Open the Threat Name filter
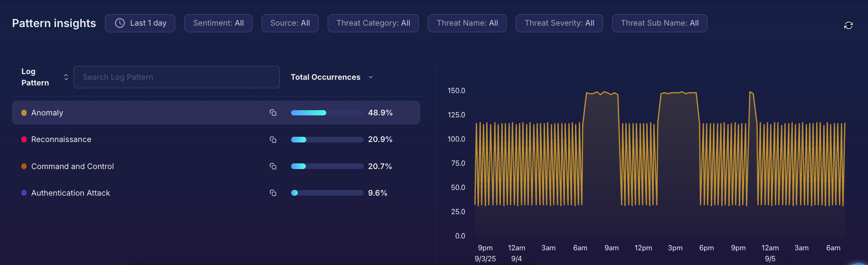The width and height of the screenshot is (868, 265). tap(467, 23)
